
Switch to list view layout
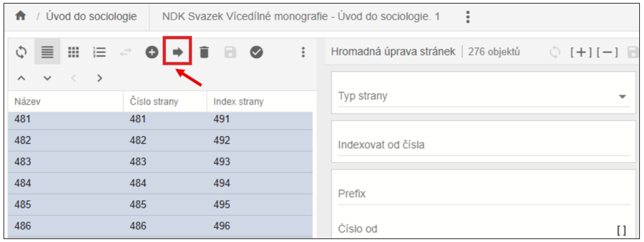click(x=47, y=53)
